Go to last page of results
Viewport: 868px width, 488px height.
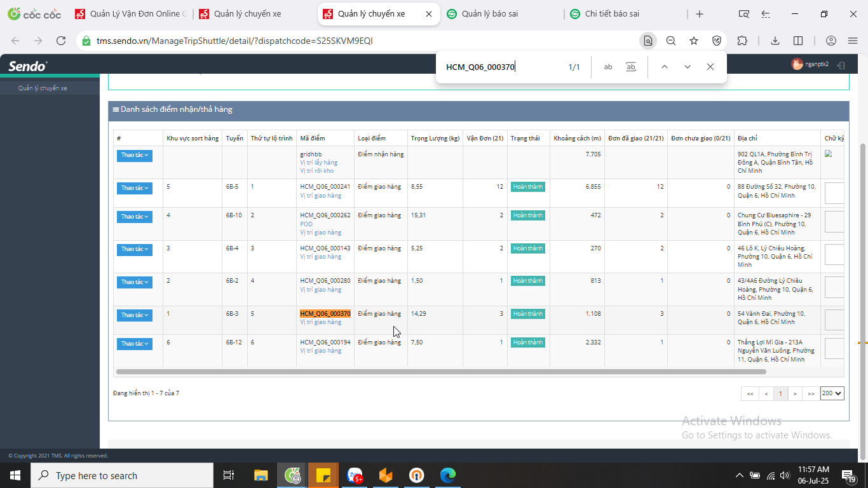point(811,394)
